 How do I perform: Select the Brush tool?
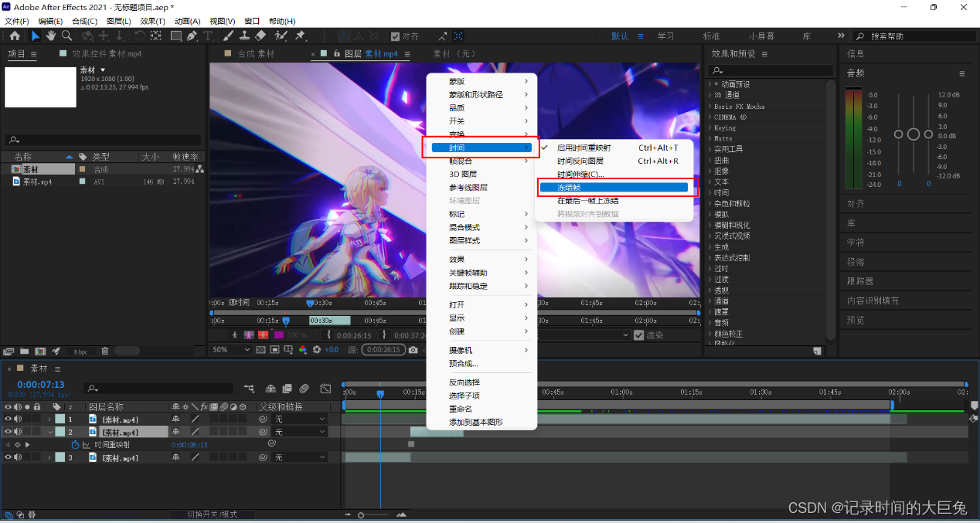coord(229,36)
